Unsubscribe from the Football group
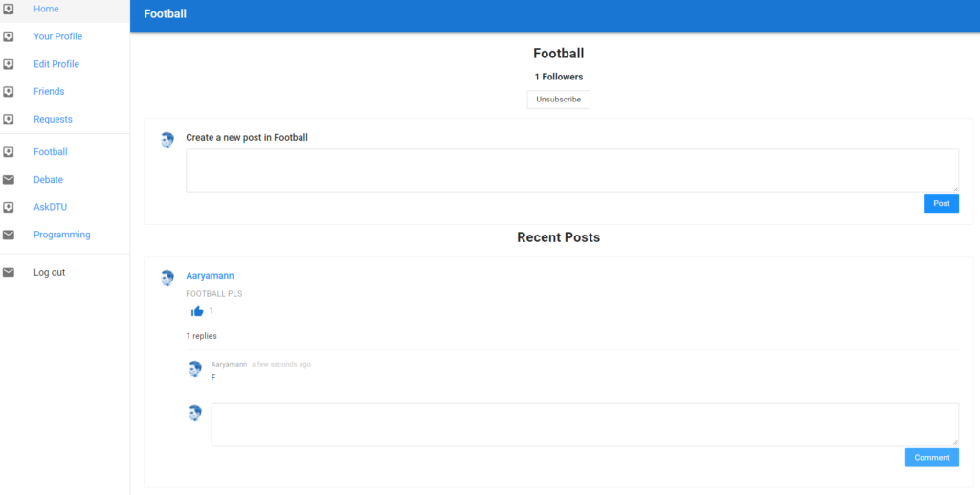980x495 pixels. [x=559, y=100]
